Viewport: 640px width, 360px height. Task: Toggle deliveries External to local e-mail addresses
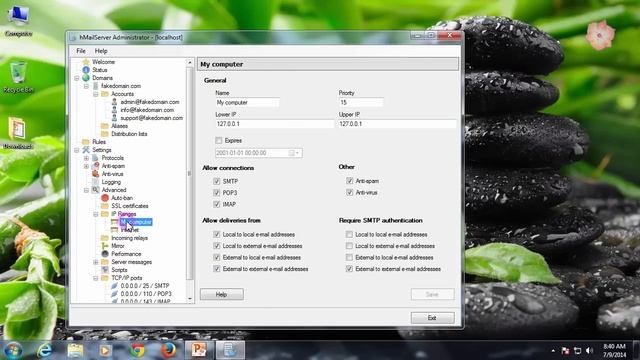coord(217,258)
